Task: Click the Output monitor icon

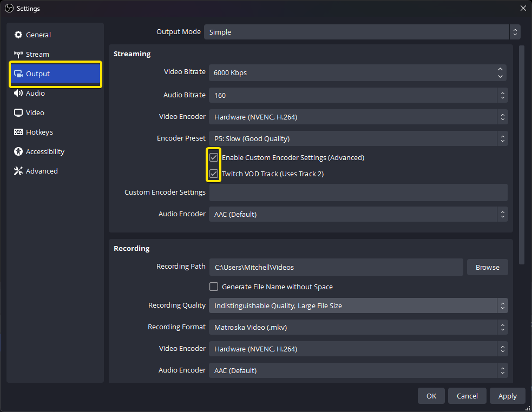Action: pos(18,74)
